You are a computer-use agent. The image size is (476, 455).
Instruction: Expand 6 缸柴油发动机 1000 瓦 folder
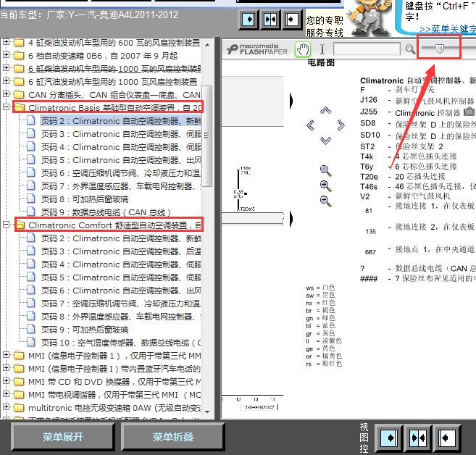click(6, 68)
